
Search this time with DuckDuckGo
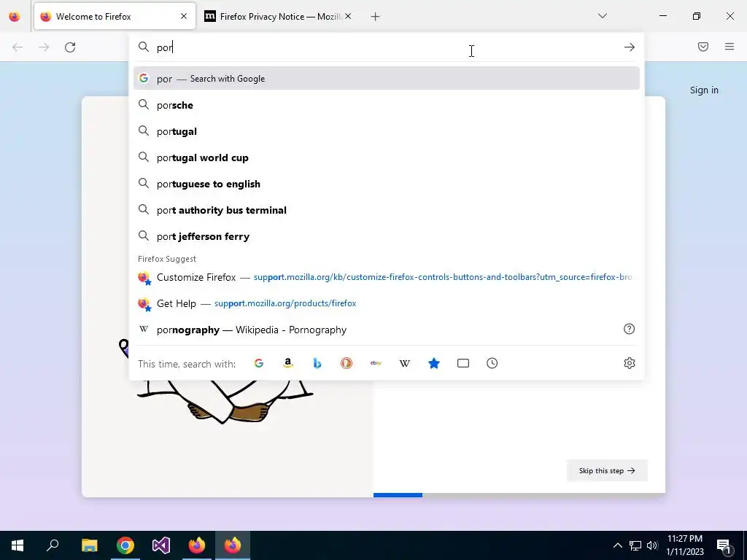pyautogui.click(x=347, y=363)
